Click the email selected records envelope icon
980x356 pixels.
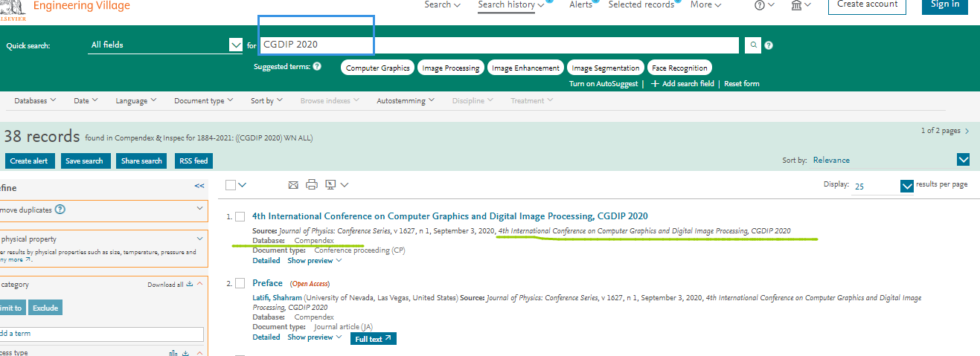(x=293, y=185)
